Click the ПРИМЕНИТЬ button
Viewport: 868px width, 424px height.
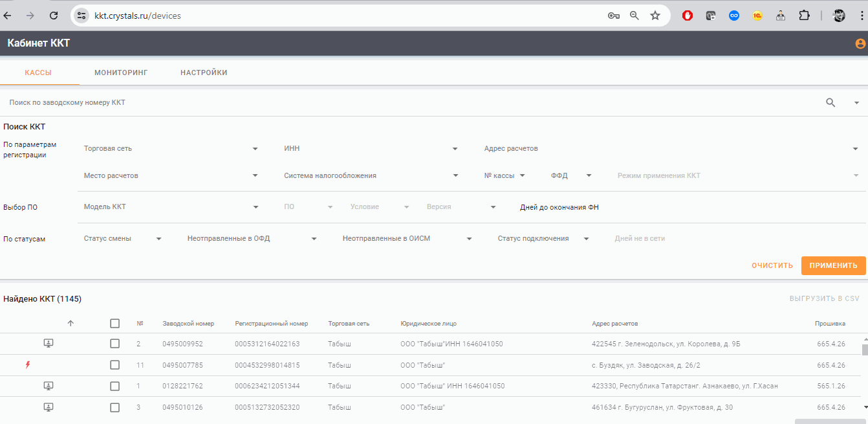(834, 265)
